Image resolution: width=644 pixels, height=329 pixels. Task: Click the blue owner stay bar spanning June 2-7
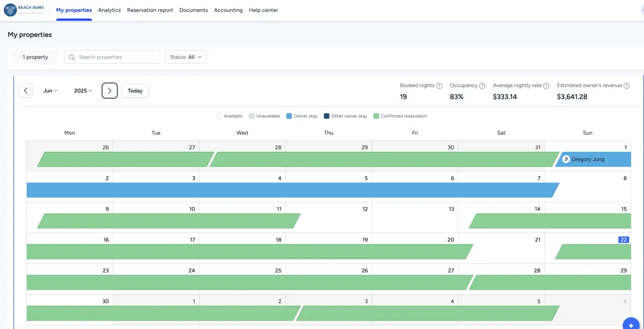coord(293,190)
